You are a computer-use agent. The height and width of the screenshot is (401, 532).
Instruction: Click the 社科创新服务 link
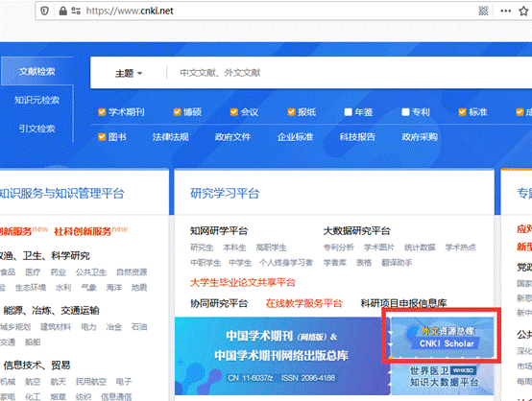(x=83, y=231)
